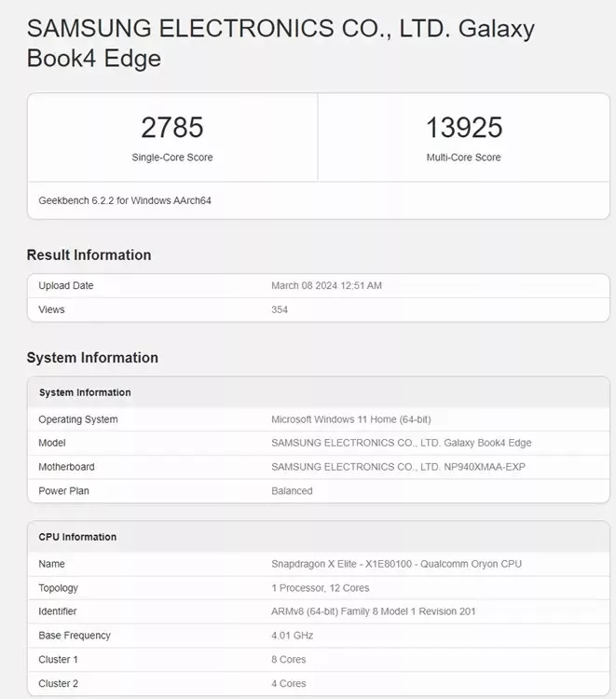The image size is (616, 699).
Task: Click the 'System Information' table header
Action: [x=85, y=392]
